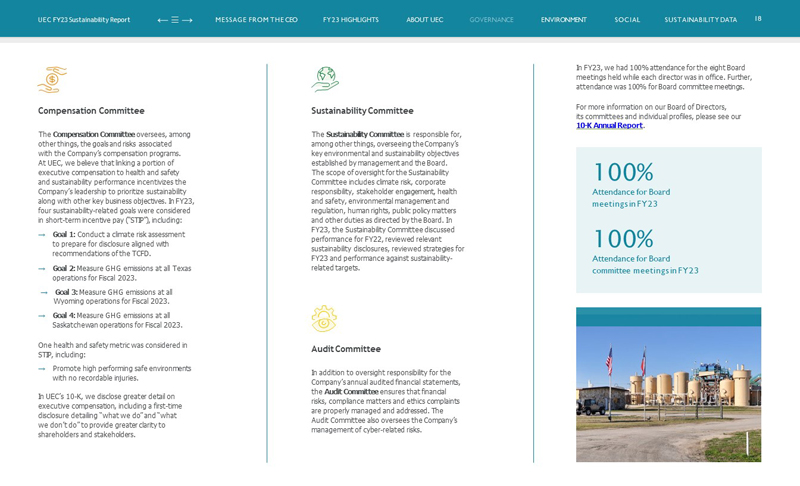Follow the 10-K Annual Report link
This screenshot has height=486, width=800.
[609, 126]
